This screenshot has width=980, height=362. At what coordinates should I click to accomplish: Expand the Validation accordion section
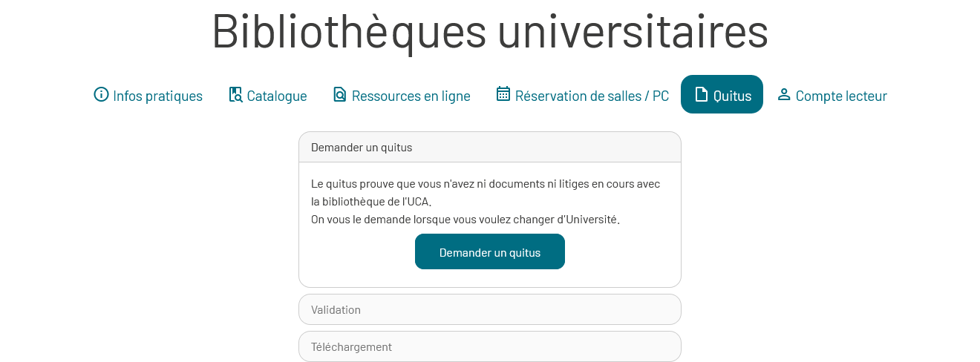[490, 309]
